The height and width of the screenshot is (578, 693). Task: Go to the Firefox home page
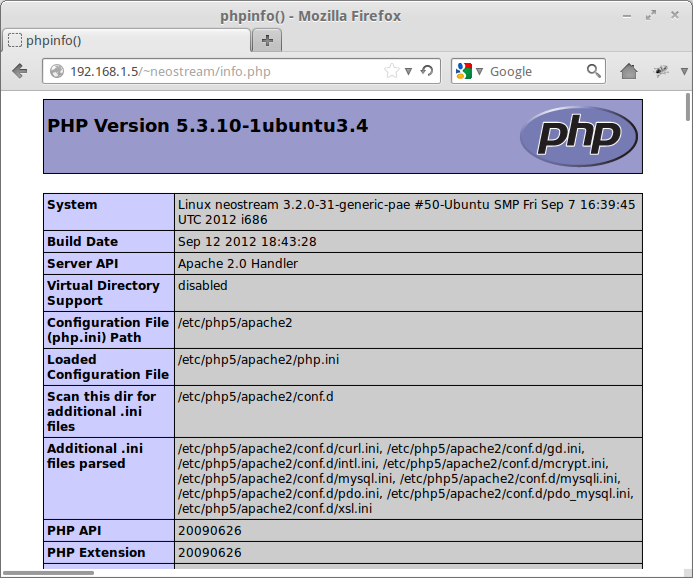[x=628, y=71]
